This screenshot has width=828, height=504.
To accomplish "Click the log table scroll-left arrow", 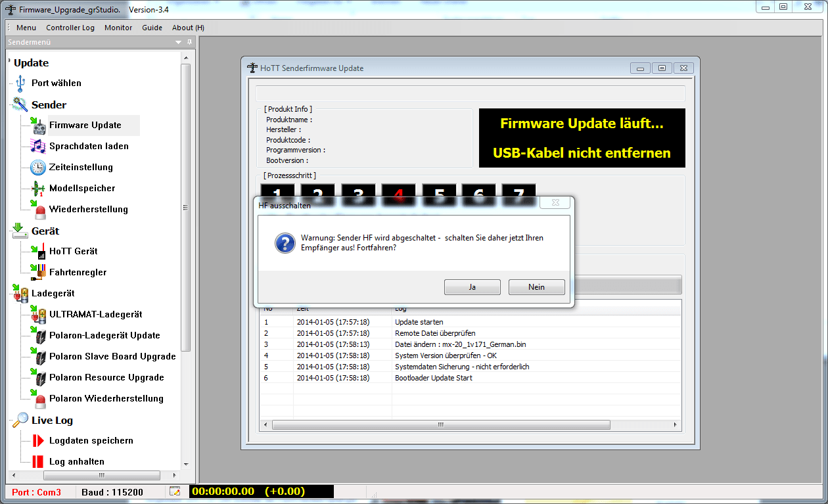I will [264, 425].
